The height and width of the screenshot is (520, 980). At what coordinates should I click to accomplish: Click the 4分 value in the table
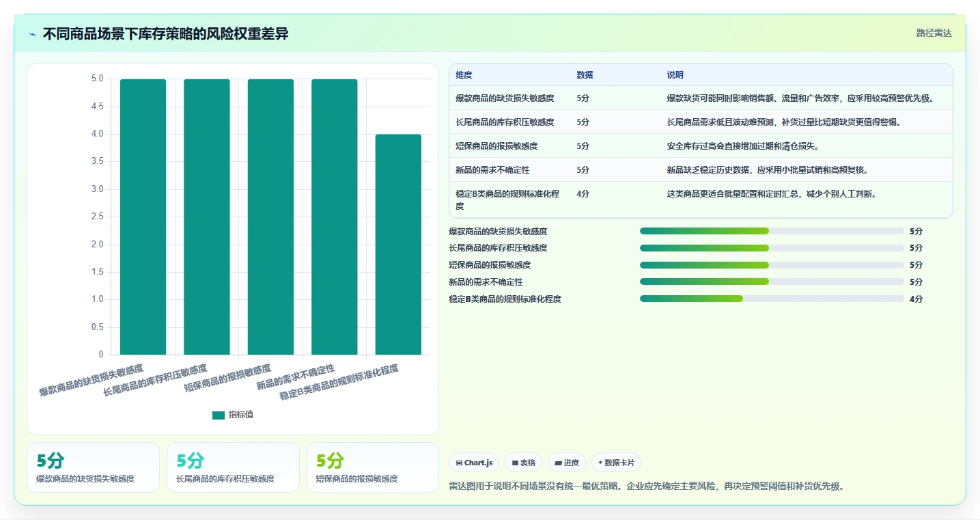click(583, 194)
